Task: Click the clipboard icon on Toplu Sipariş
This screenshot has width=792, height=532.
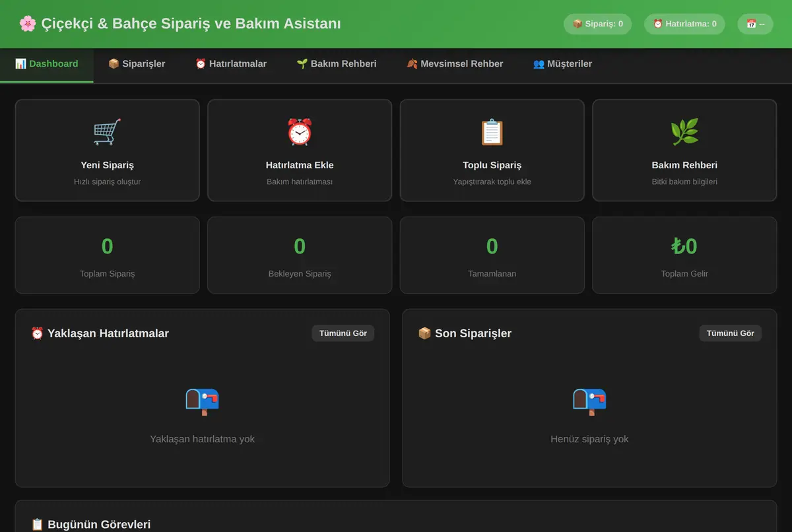Action: coord(492,132)
